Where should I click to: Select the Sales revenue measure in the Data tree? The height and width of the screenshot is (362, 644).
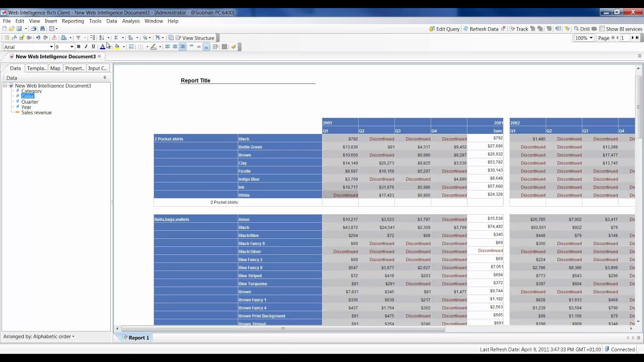pos(36,113)
